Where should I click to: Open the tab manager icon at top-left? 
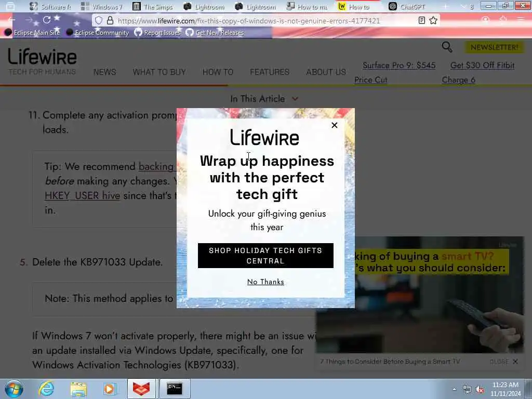click(x=10, y=6)
